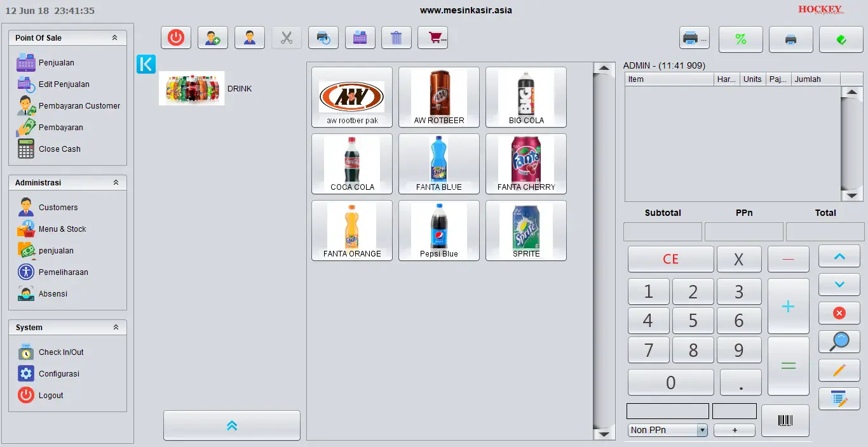Click the number 5 keypad button
The image size is (868, 447).
[x=693, y=321]
